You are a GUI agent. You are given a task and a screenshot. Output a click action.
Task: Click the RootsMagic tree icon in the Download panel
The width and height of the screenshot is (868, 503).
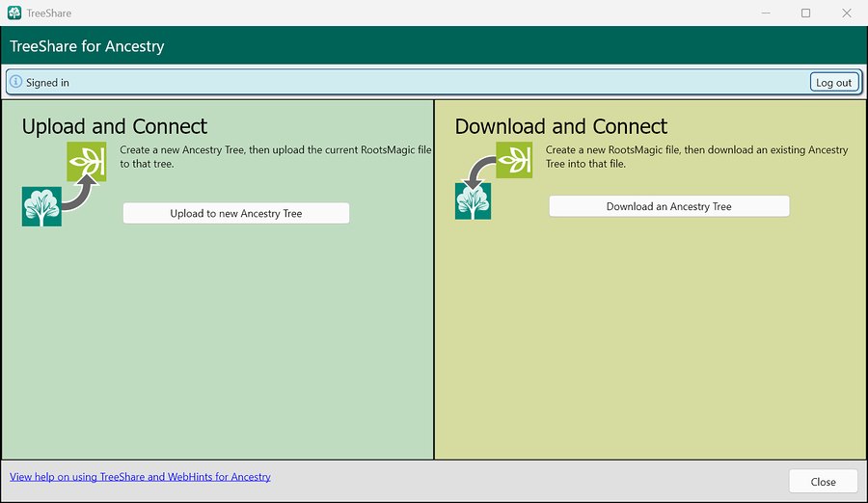[x=473, y=201]
